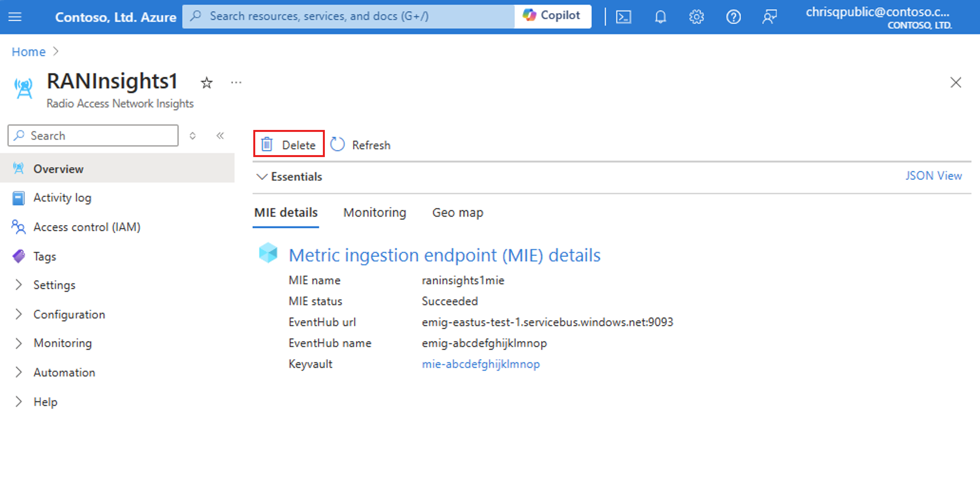This screenshot has height=501, width=980.
Task: Open Activity log menu item
Action: click(x=64, y=197)
